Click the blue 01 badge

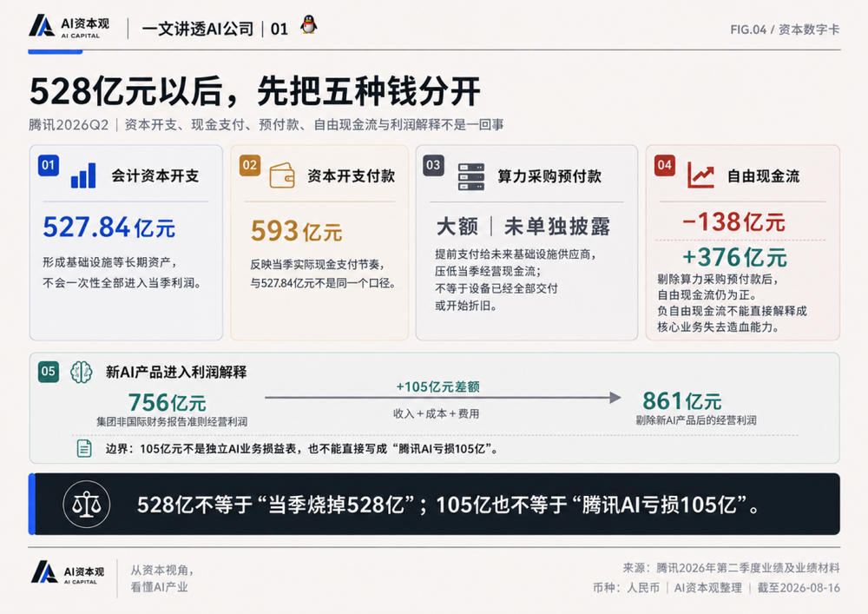(x=49, y=165)
